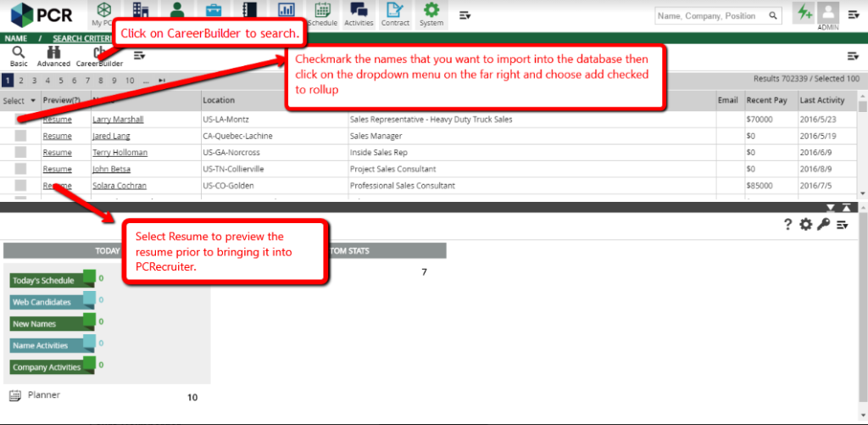Open the Position briefcase icon in toolbar
The height and width of the screenshot is (425, 868).
point(214,8)
